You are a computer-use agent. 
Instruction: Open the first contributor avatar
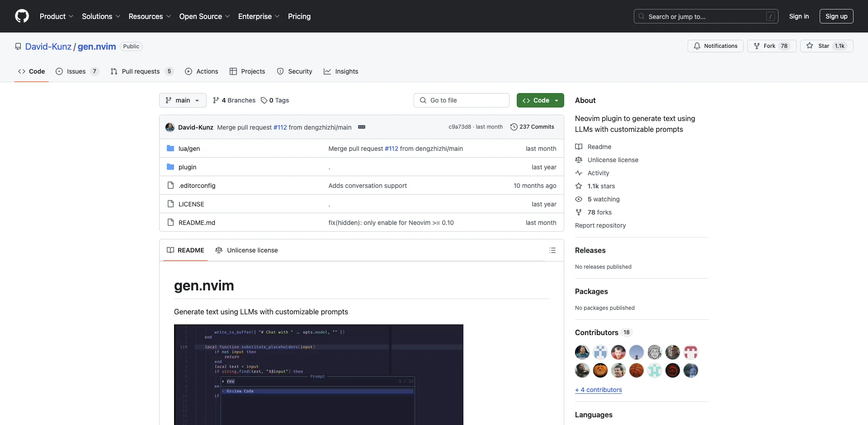582,352
